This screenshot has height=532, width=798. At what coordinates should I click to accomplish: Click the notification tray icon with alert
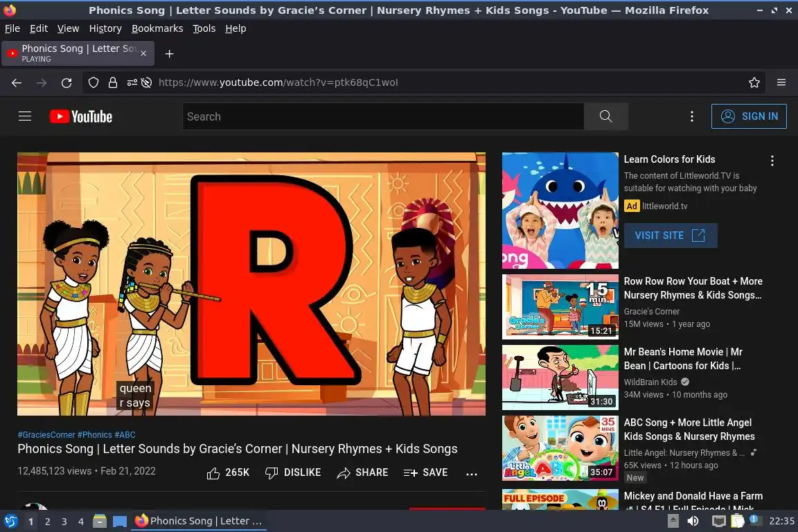(x=755, y=521)
